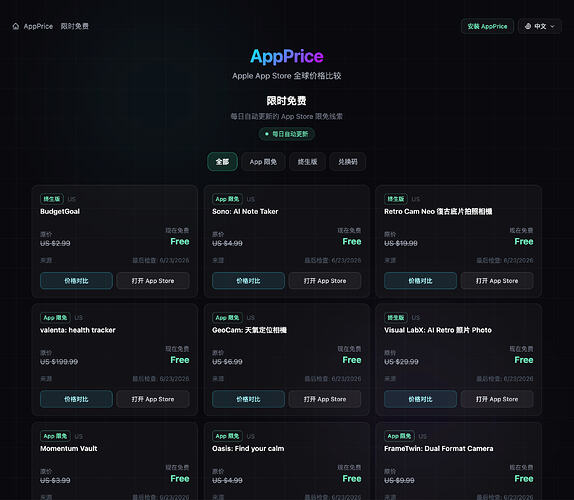
Task: Click the Free label on Oasis card
Action: click(x=352, y=479)
